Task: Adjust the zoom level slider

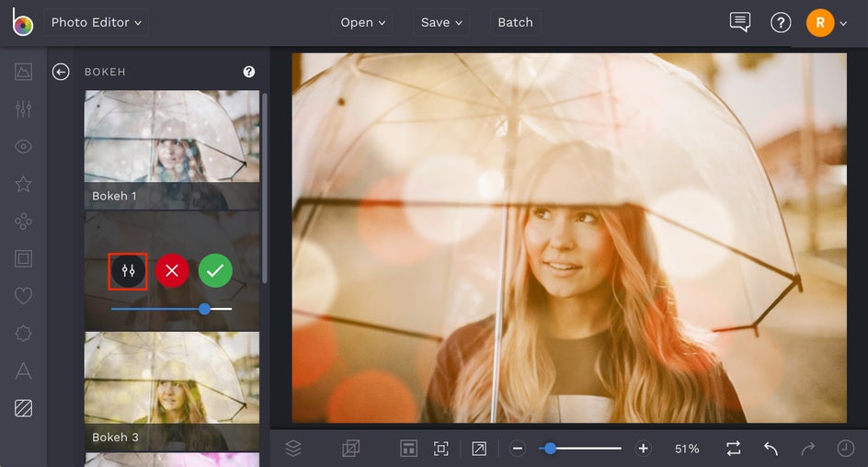Action: 580,449
